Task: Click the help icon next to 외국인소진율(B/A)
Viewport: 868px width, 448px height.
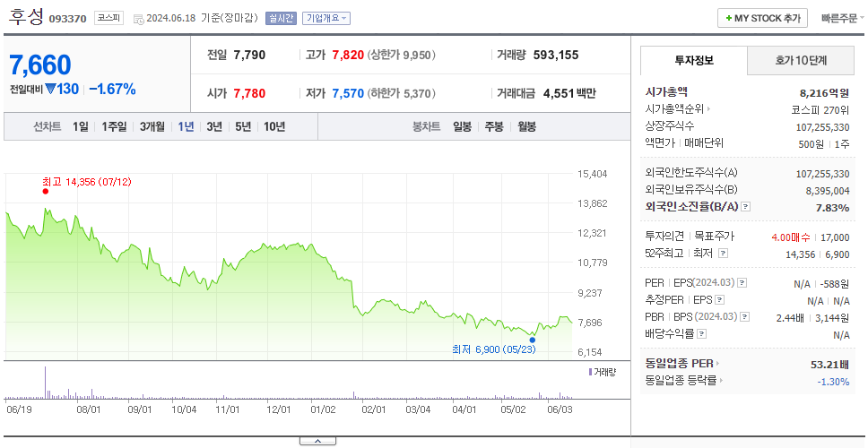Action: pos(746,207)
